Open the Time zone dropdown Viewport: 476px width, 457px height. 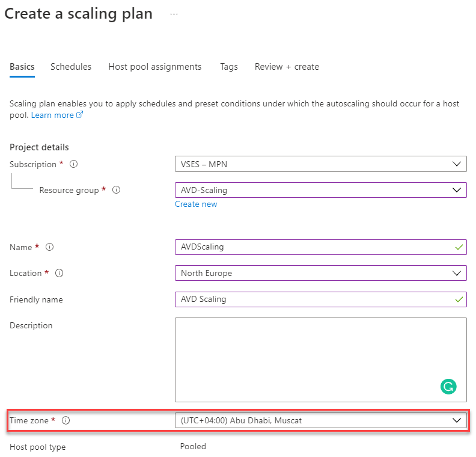[x=320, y=421]
